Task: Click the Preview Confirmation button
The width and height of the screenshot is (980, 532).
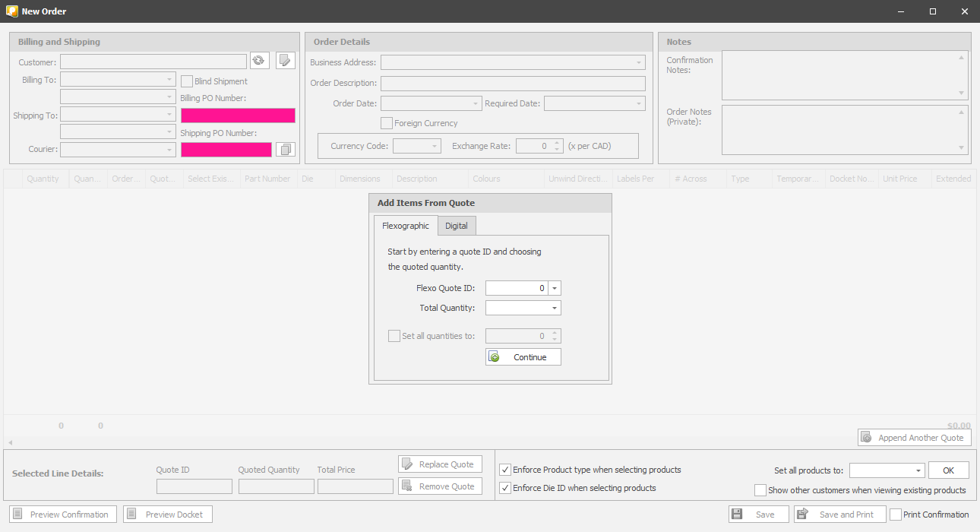Action: pyautogui.click(x=63, y=515)
